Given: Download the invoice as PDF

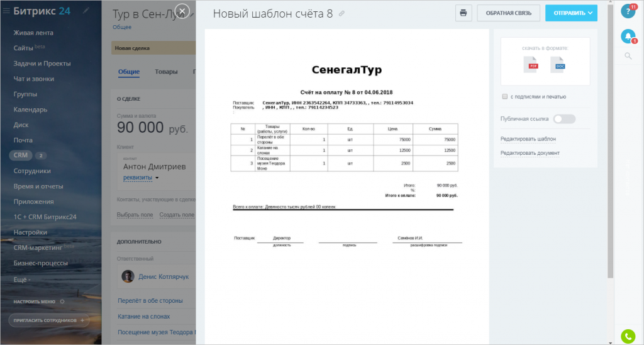Looking at the screenshot, I should [530, 65].
